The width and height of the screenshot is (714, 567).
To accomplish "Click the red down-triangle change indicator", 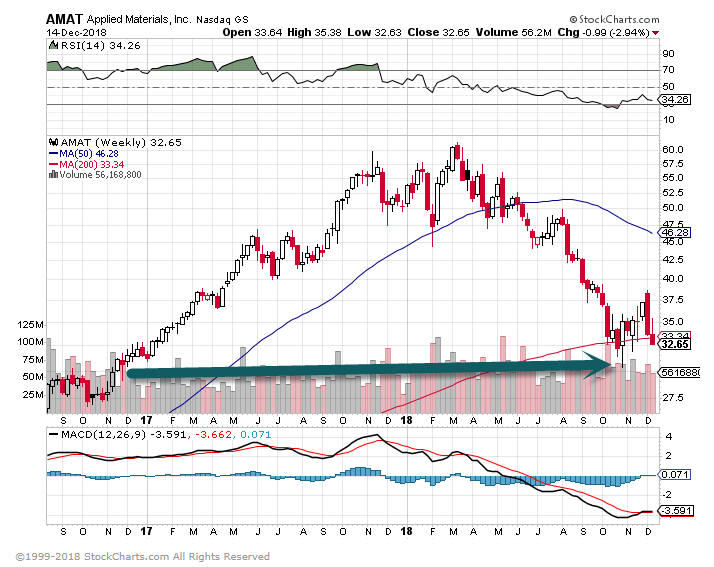I will pyautogui.click(x=655, y=33).
